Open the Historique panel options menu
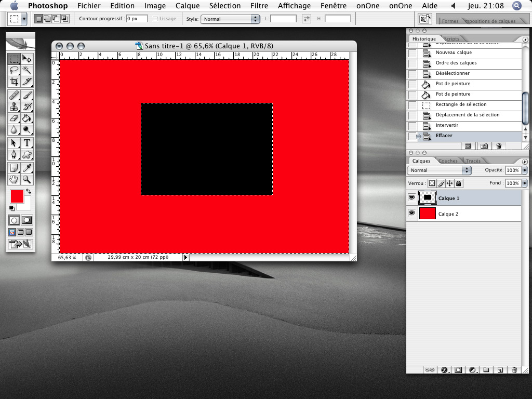Image resolution: width=532 pixels, height=399 pixels. tap(525, 39)
